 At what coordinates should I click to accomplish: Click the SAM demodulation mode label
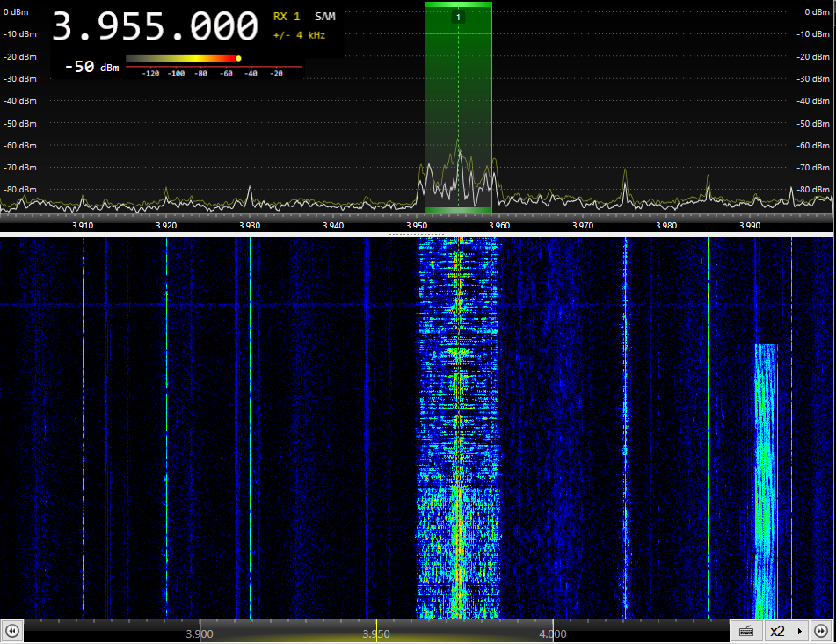(x=324, y=17)
